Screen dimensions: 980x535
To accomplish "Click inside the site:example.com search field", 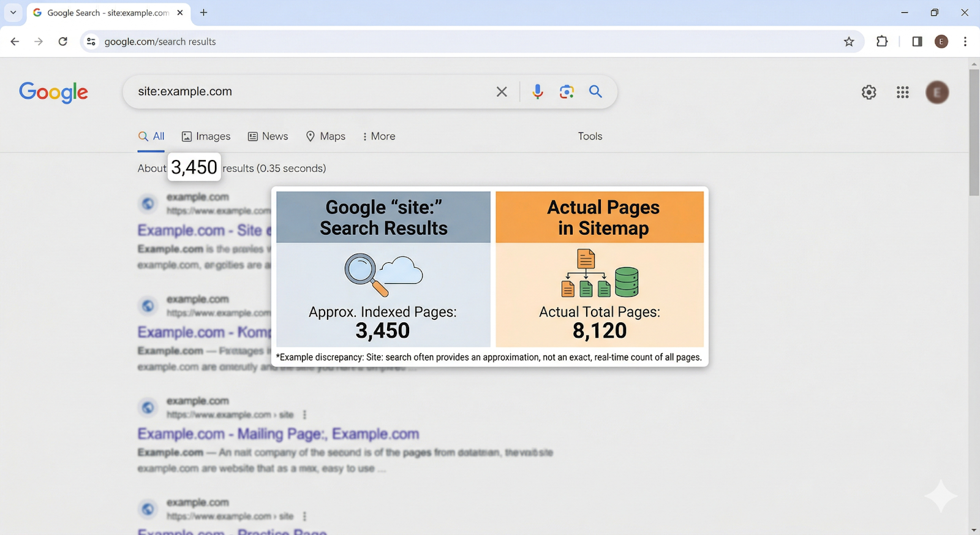I will (x=306, y=92).
